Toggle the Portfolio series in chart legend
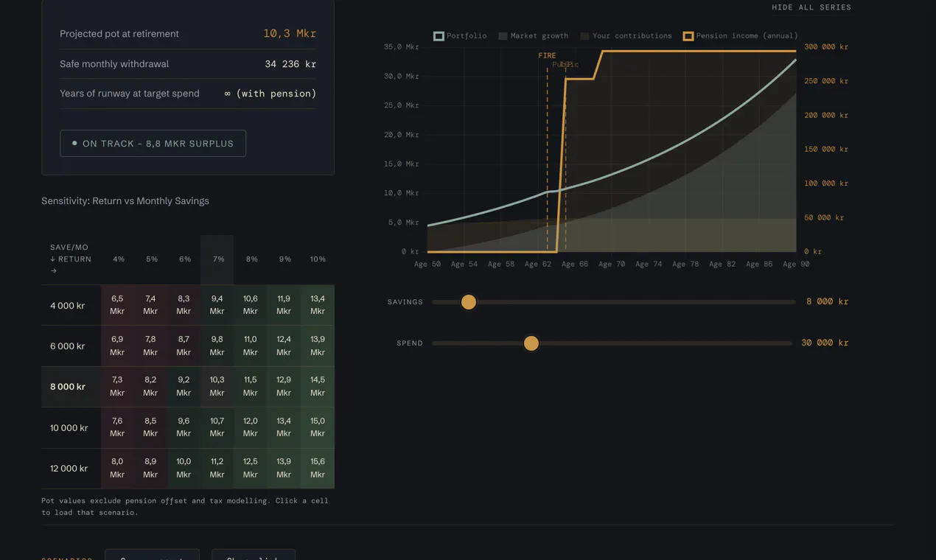Viewport: 936px width, 560px height. 460,36
